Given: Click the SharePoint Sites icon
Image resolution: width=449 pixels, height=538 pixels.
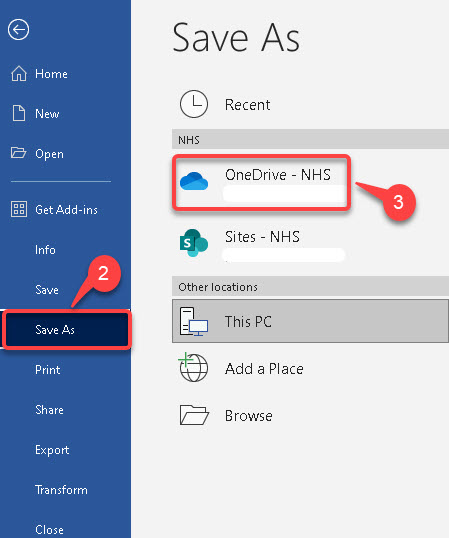Looking at the screenshot, I should tap(194, 243).
